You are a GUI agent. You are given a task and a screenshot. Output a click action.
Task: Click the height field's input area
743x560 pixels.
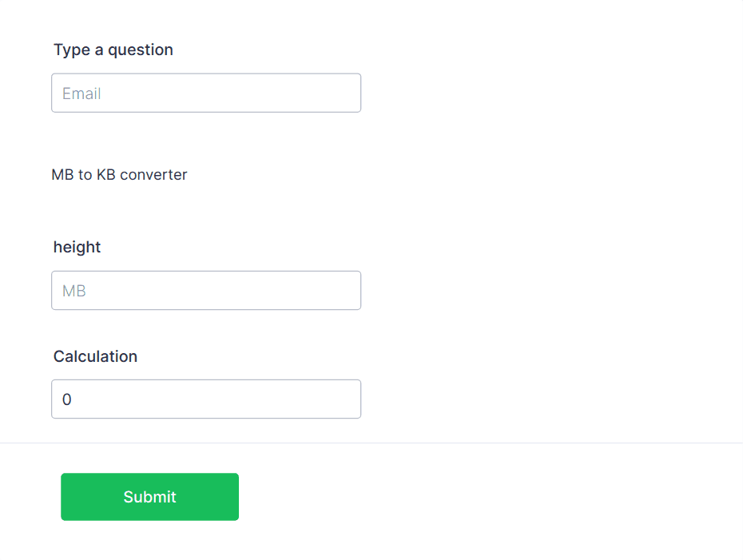coord(206,290)
